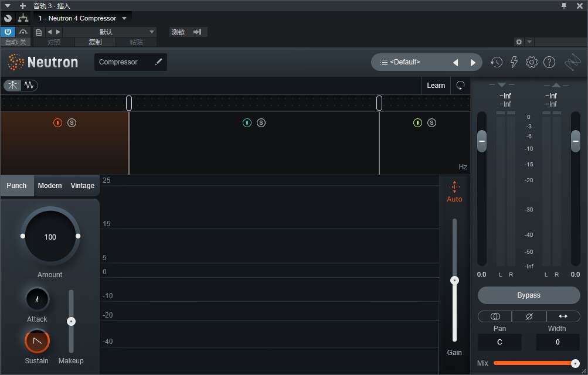The image size is (588, 375).
Task: Open Neutron settings gear
Action: click(x=531, y=62)
